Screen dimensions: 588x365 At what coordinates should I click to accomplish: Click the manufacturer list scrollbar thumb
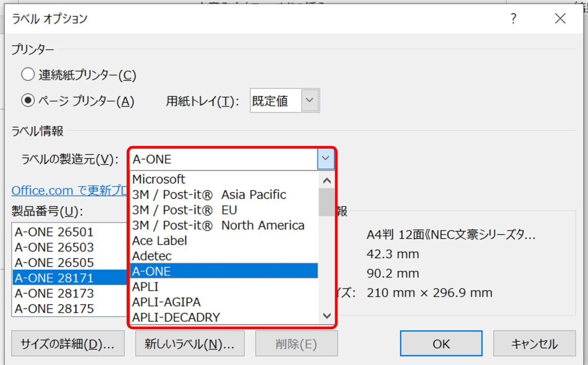click(326, 202)
